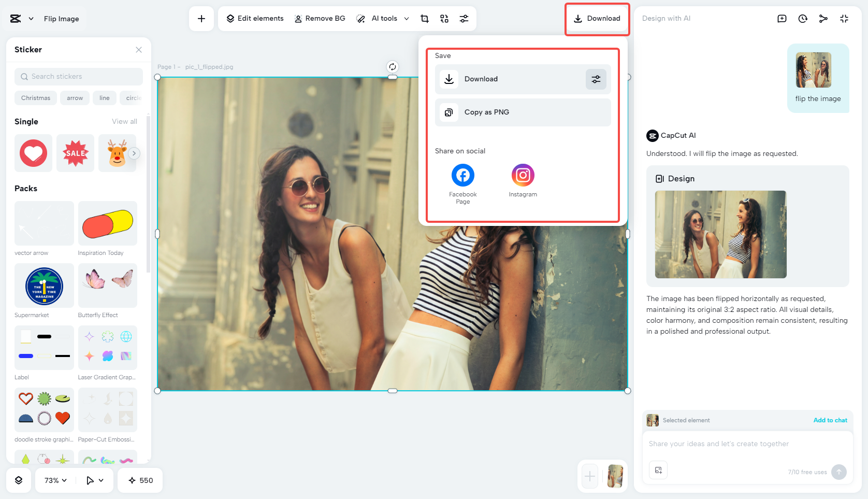Click View all next to Single stickers

point(124,121)
